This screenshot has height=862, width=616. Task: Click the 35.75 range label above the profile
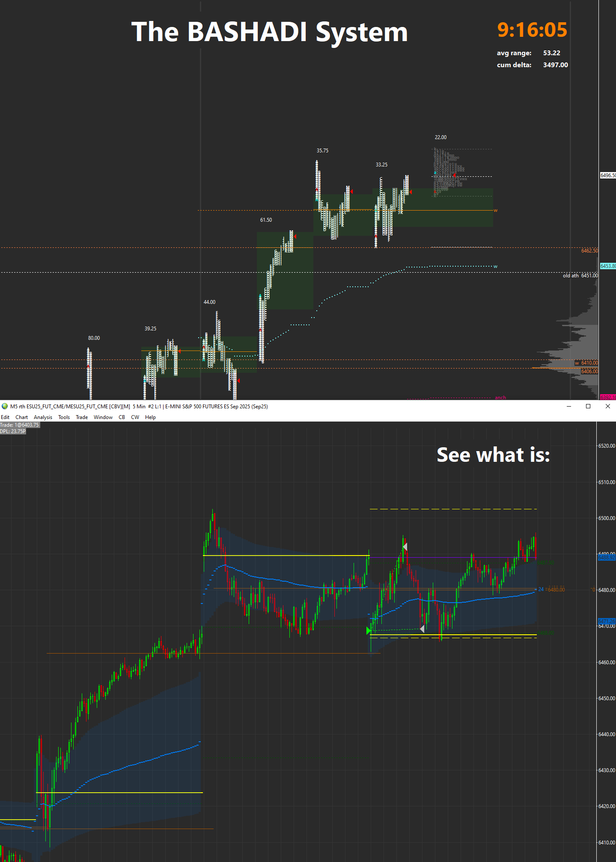323,151
